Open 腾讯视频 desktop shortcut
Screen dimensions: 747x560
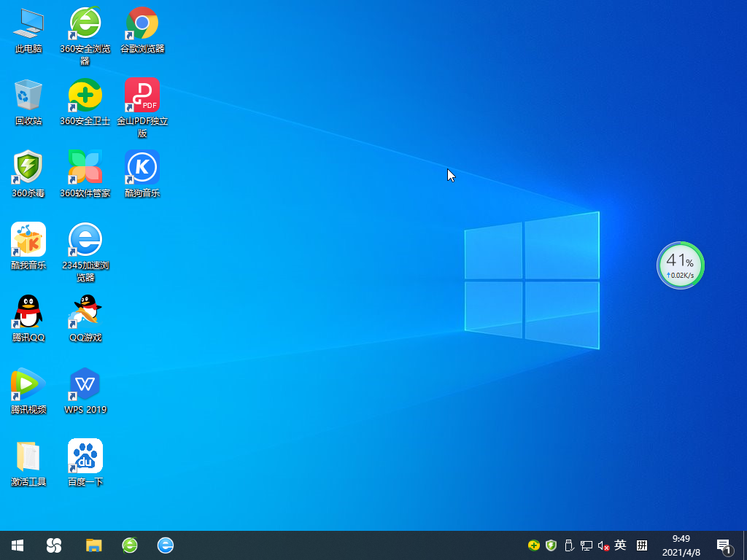[x=28, y=384]
